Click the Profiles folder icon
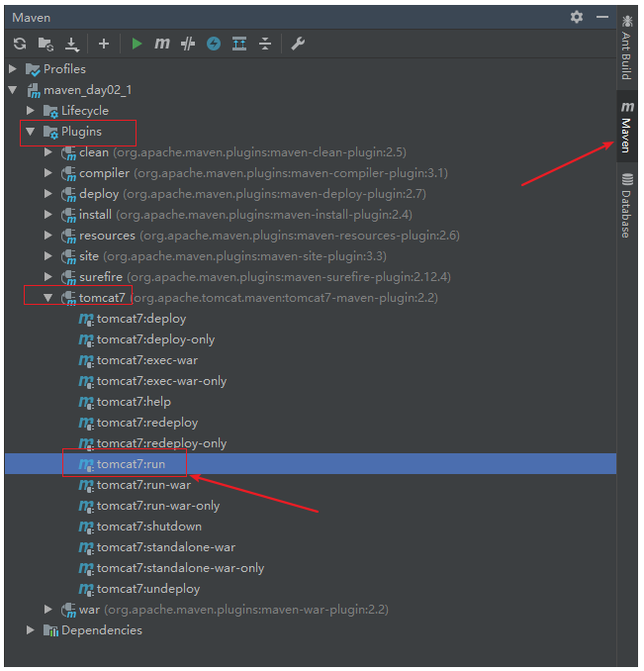 [33, 69]
